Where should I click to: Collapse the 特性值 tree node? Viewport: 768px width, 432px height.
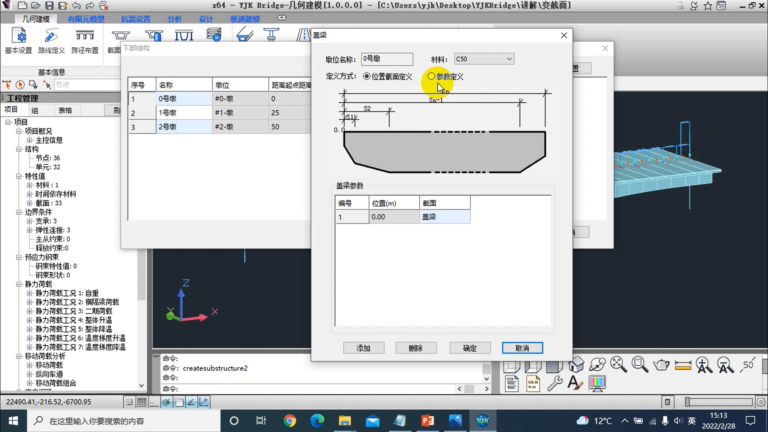[x=19, y=176]
